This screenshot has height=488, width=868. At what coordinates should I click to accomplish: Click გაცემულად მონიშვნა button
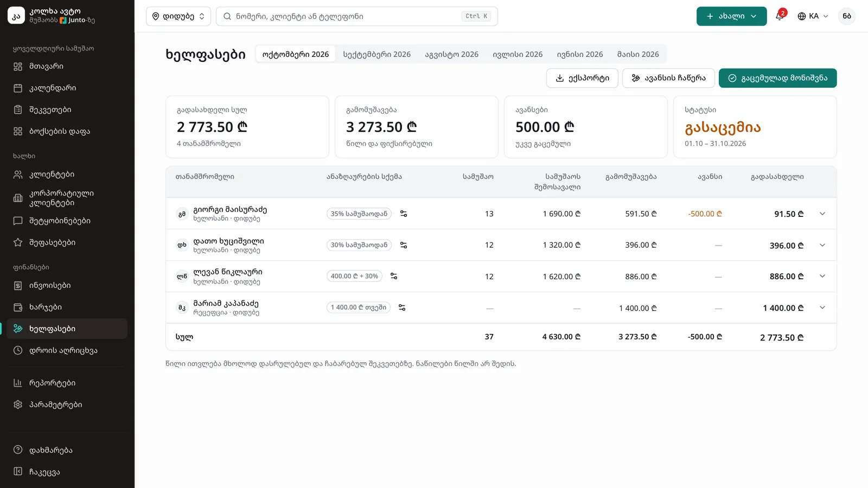tap(777, 78)
